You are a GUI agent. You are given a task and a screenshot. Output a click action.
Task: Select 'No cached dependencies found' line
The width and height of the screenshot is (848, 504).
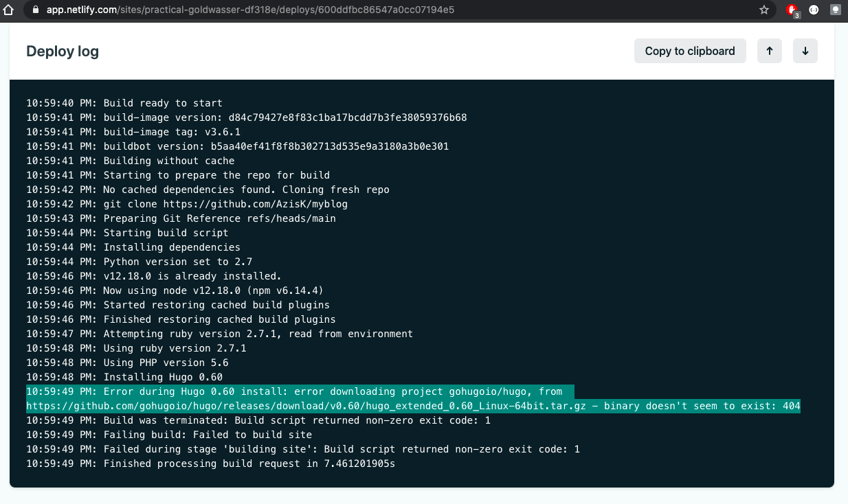pos(208,190)
